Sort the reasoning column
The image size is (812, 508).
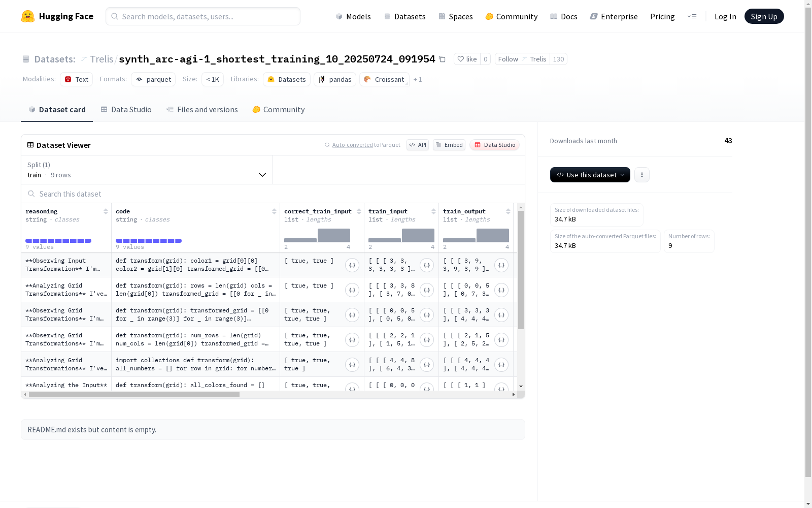tap(106, 211)
